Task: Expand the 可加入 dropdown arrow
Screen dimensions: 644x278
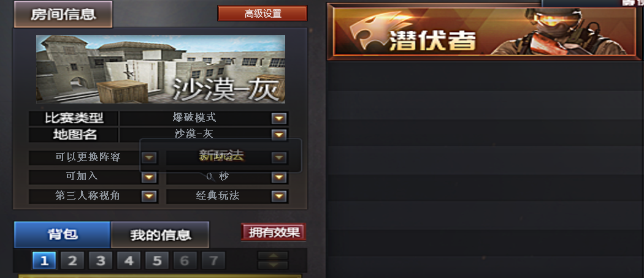Action: (x=148, y=177)
